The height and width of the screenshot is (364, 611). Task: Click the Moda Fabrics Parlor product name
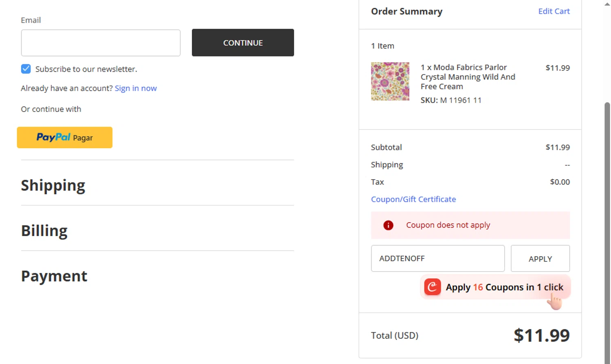point(468,77)
